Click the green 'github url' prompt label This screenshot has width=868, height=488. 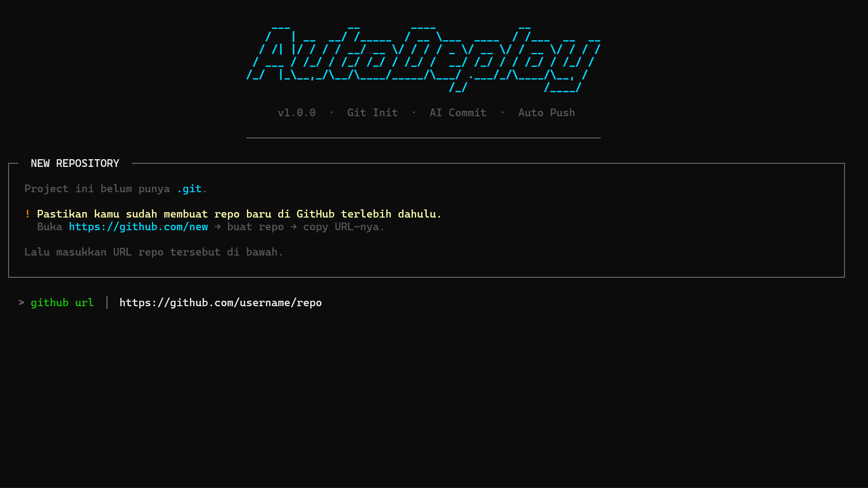click(62, 303)
